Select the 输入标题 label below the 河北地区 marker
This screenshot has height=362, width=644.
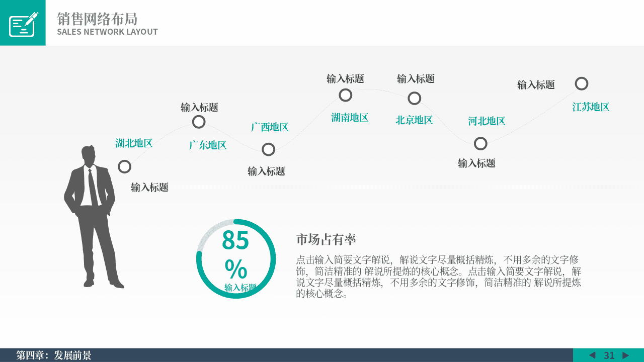click(476, 163)
